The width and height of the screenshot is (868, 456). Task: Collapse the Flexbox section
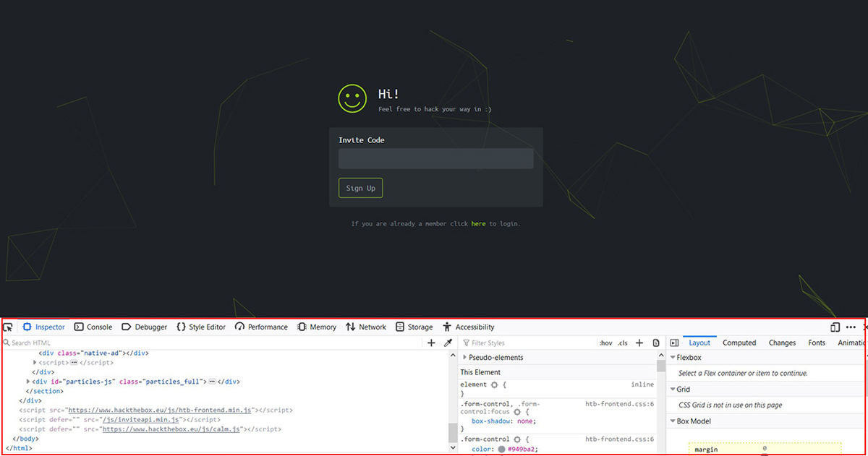point(672,358)
